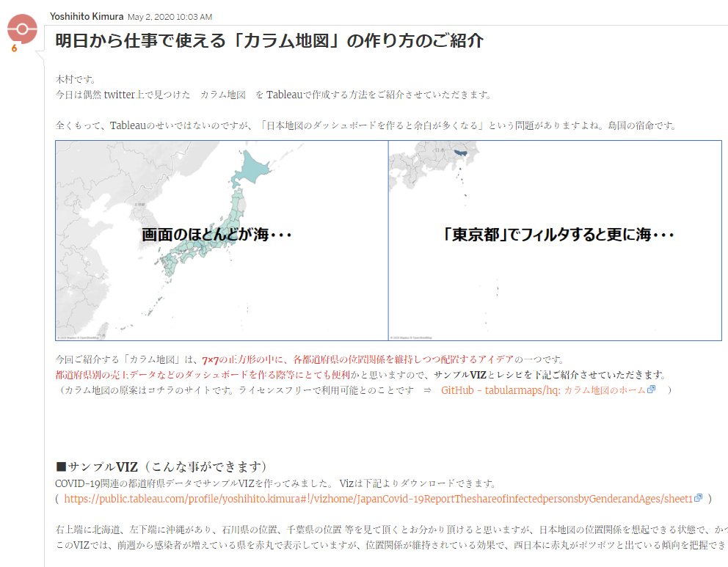Screen dimensions: 728x567
Task: Click the ■サンプルVIZ section heading
Action: 161,467
